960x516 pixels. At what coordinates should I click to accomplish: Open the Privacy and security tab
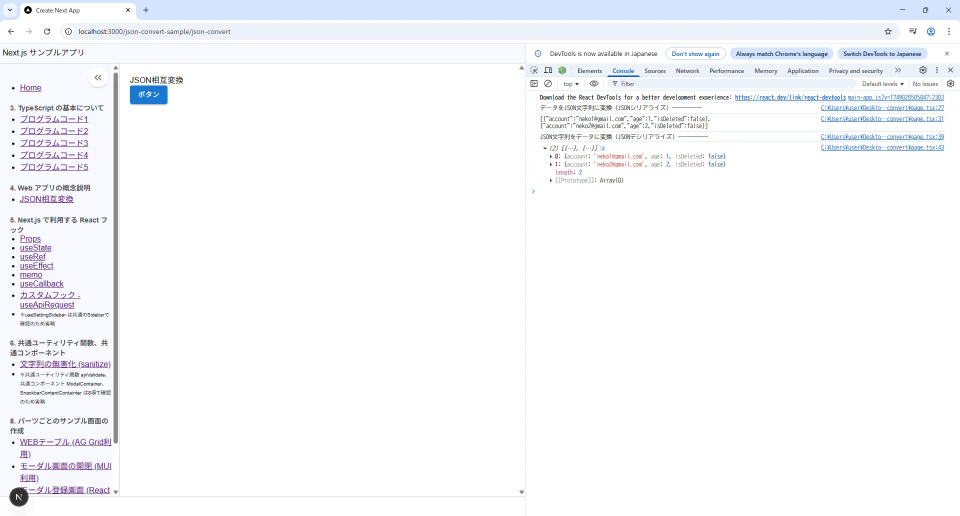855,71
